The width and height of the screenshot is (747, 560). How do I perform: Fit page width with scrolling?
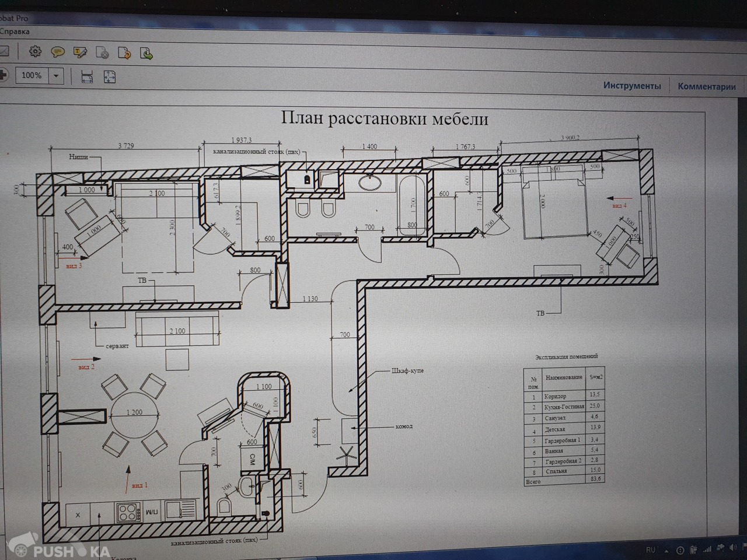(87, 76)
